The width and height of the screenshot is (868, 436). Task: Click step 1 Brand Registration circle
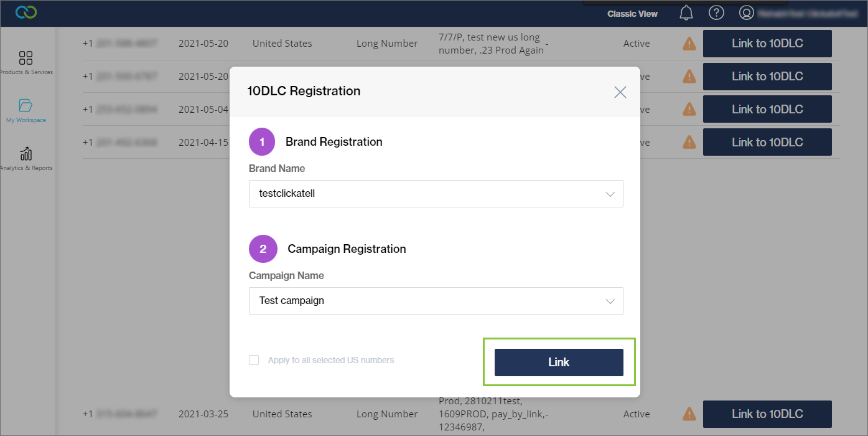(x=262, y=142)
